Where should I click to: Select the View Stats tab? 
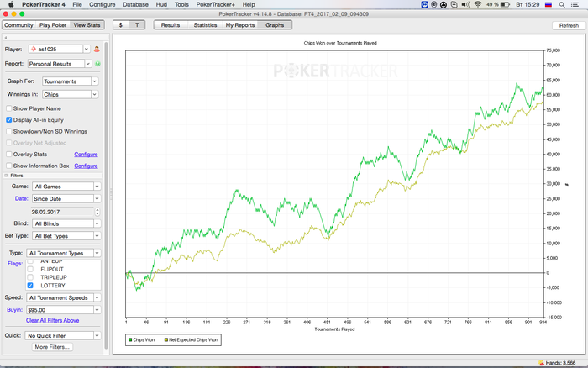(x=87, y=25)
